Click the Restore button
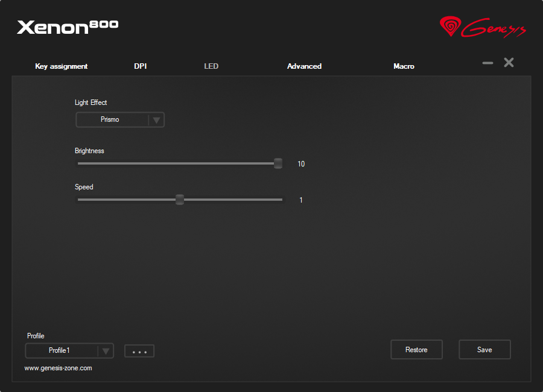 click(x=416, y=350)
